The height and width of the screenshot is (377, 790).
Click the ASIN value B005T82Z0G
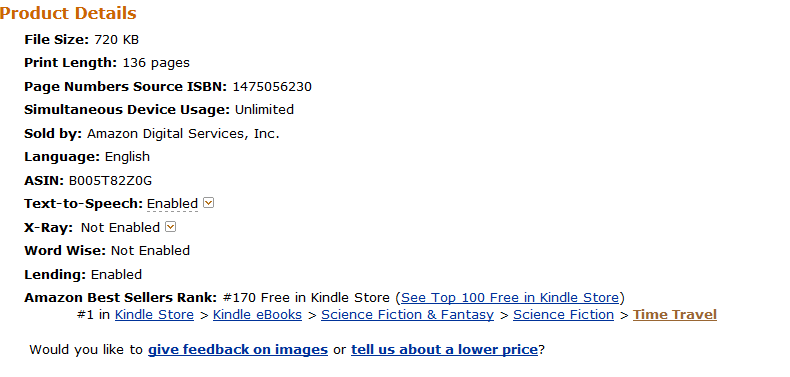(110, 180)
